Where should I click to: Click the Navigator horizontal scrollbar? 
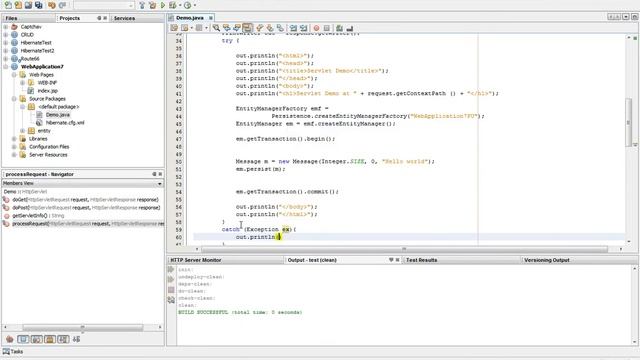82,327
